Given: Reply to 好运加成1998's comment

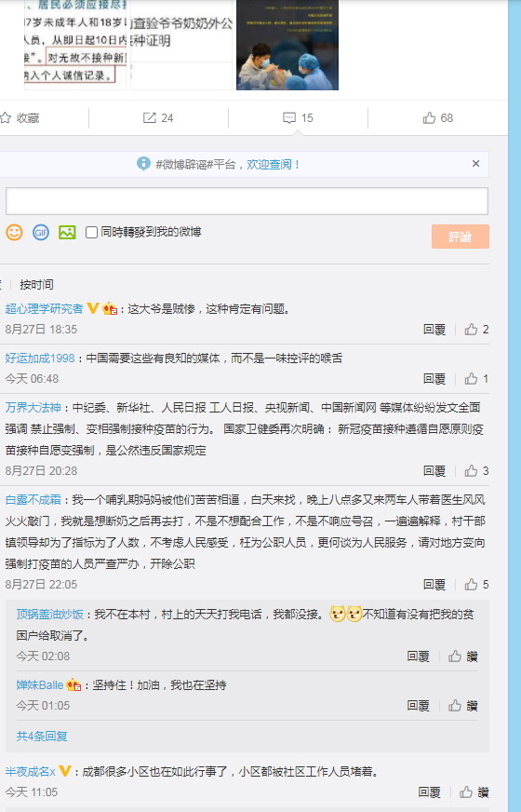Looking at the screenshot, I should [434, 379].
